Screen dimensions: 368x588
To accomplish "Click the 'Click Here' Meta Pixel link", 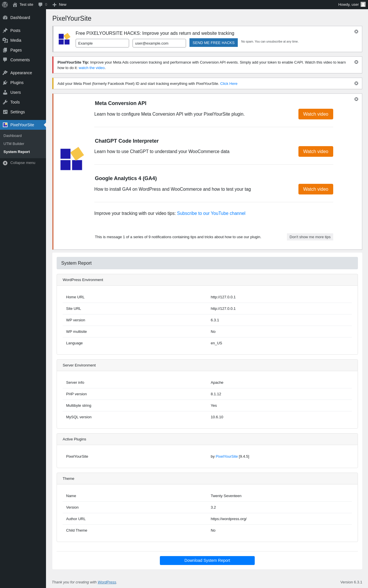I will click(229, 84).
